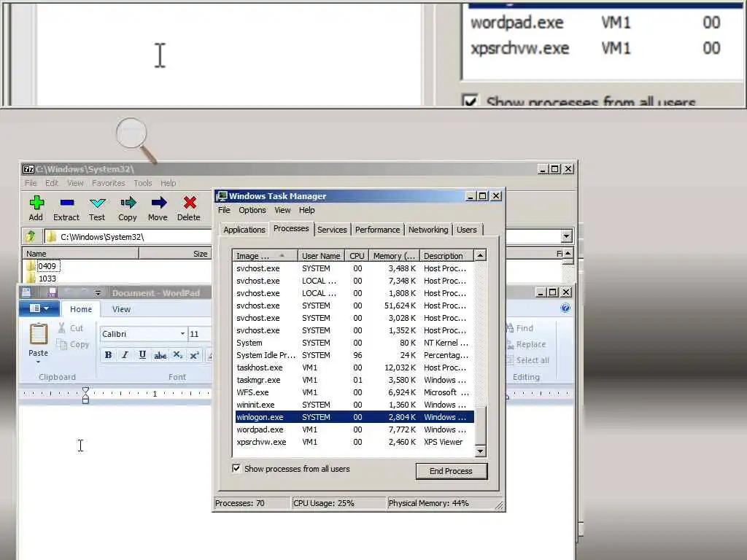Select the 1033 folder in 7-Zip

click(42, 279)
